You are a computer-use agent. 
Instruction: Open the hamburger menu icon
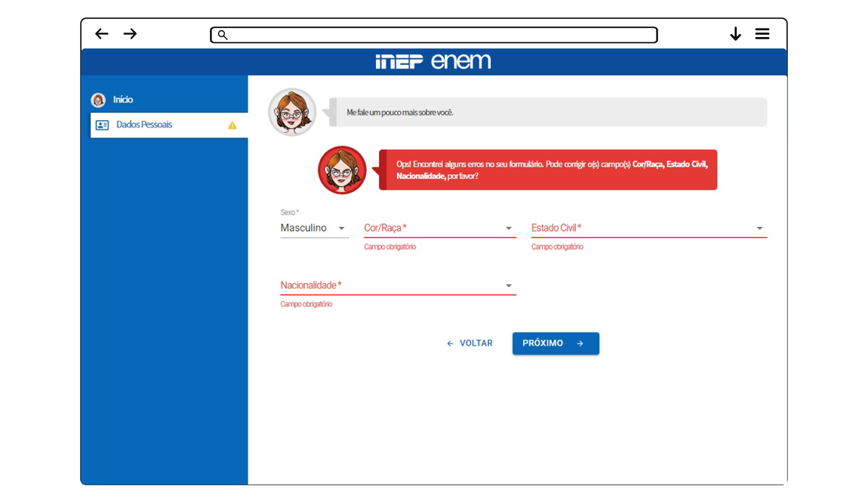coord(762,34)
